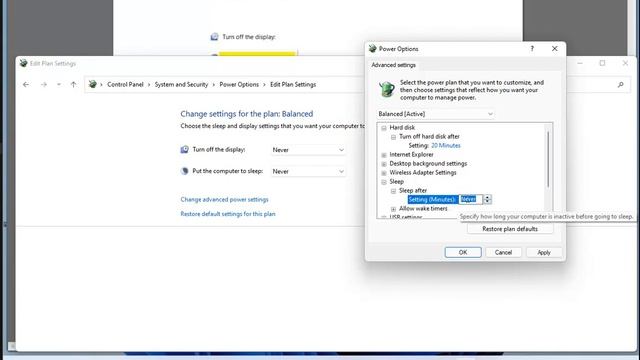The image size is (640, 360).
Task: Collapse Sleep after tree node
Action: [x=393, y=191]
